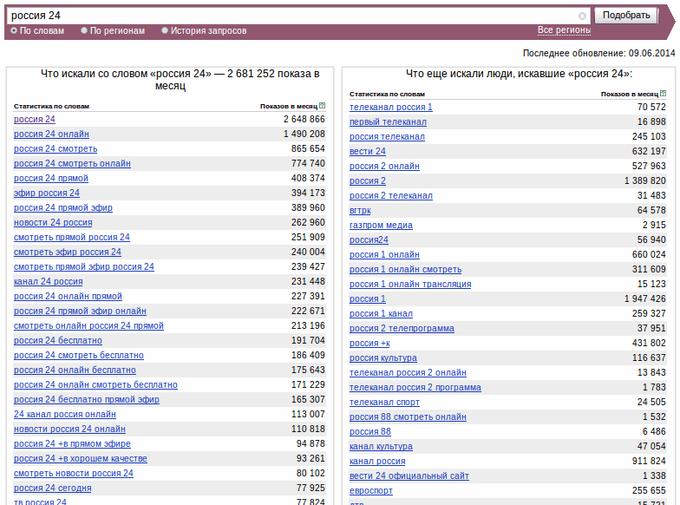
Task: Open the 'россия культура' link
Action: click(x=383, y=358)
